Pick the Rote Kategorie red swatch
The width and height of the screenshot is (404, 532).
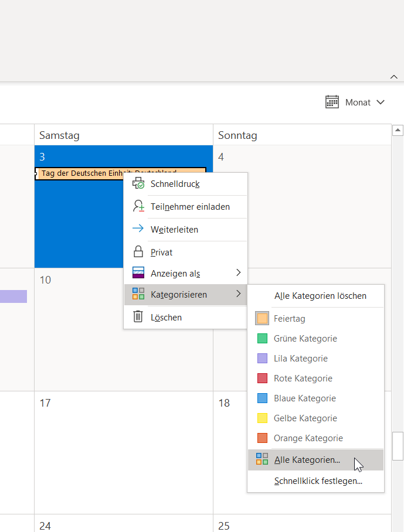pos(262,378)
